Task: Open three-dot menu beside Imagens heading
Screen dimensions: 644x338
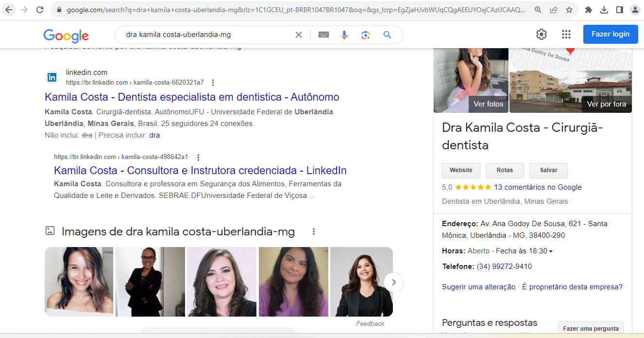Action: [314, 231]
